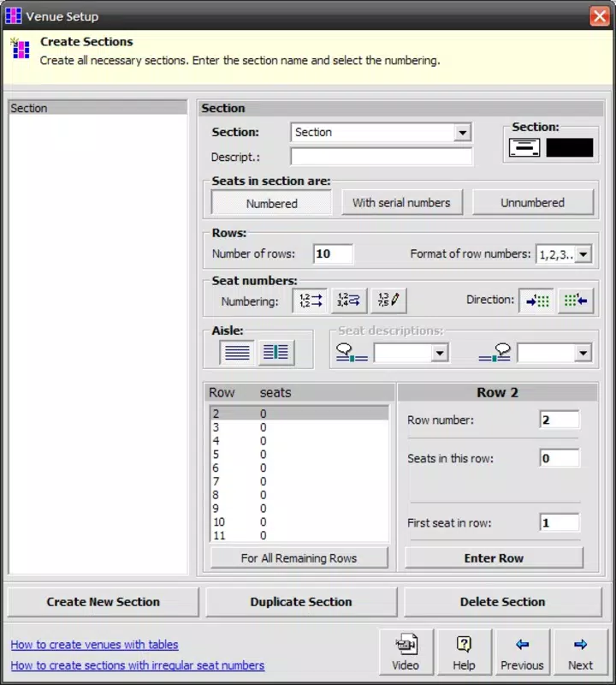Close the Venue Setup window
616x685 pixels.
[600, 16]
